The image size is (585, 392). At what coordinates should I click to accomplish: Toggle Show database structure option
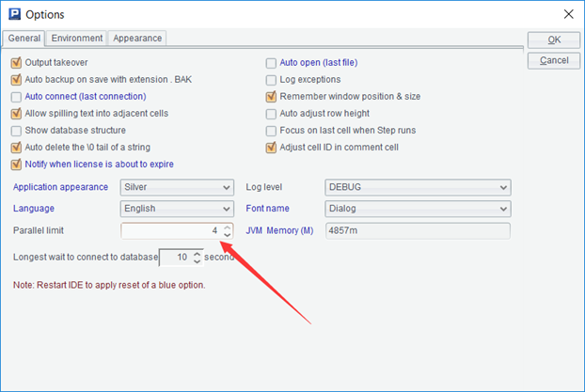[16, 131]
